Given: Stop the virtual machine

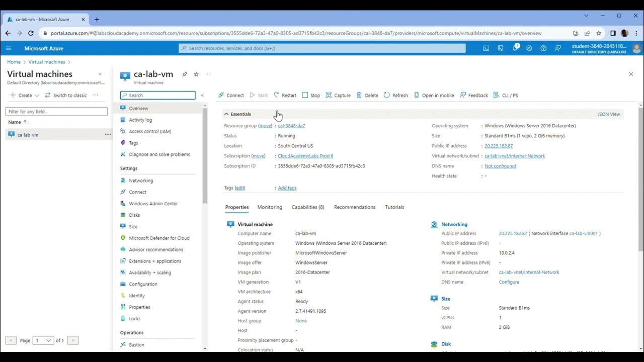Looking at the screenshot, I should click(x=311, y=95).
